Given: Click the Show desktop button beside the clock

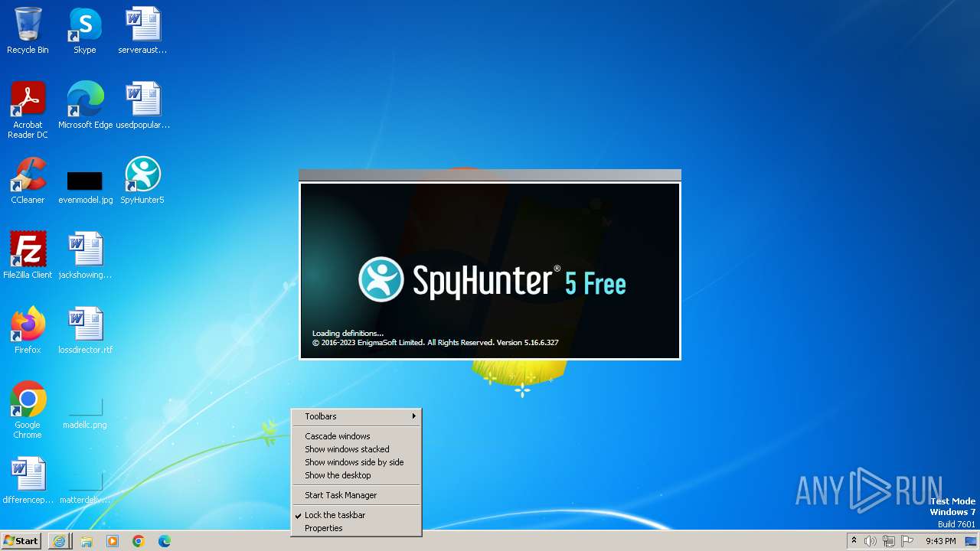Looking at the screenshot, I should [x=971, y=541].
